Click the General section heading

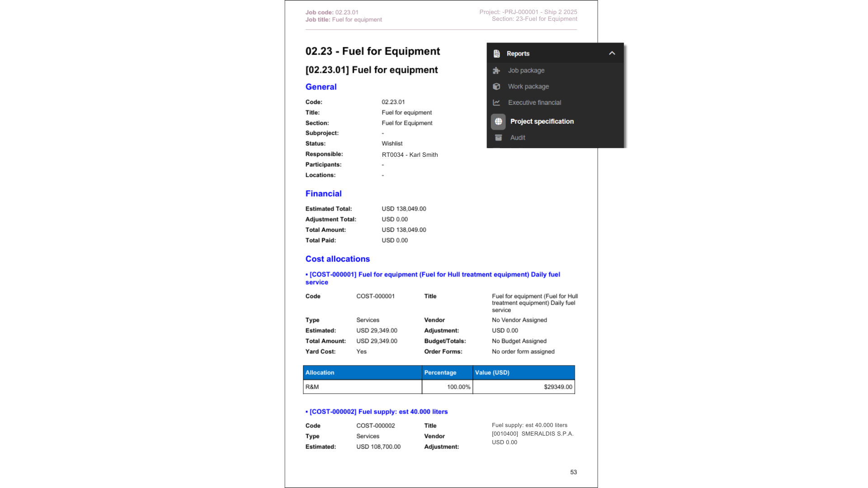coord(321,87)
